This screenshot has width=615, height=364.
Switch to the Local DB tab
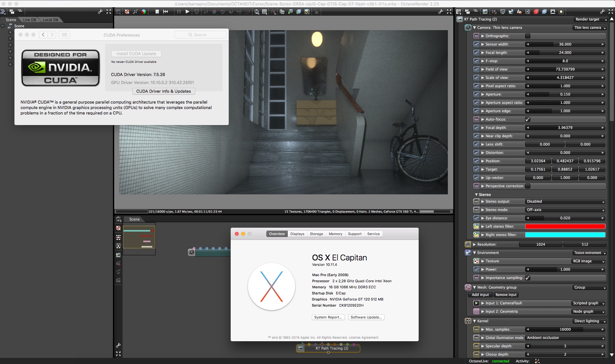click(x=50, y=20)
